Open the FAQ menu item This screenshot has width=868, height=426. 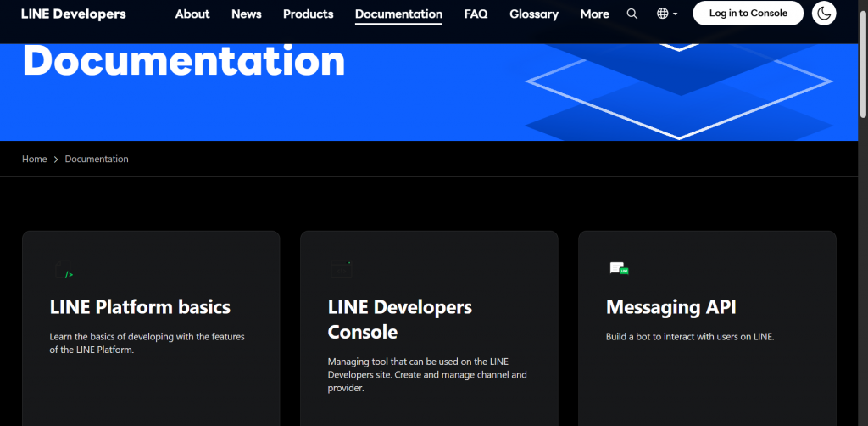476,14
